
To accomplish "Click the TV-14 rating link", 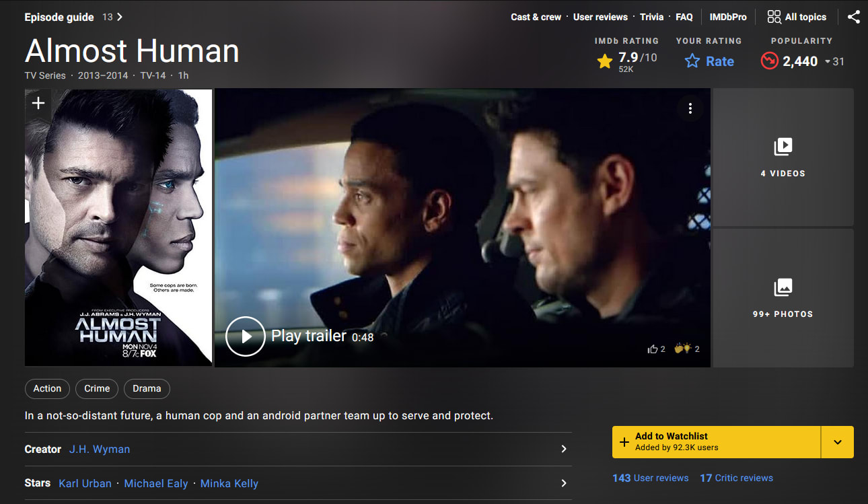I will (x=153, y=75).
